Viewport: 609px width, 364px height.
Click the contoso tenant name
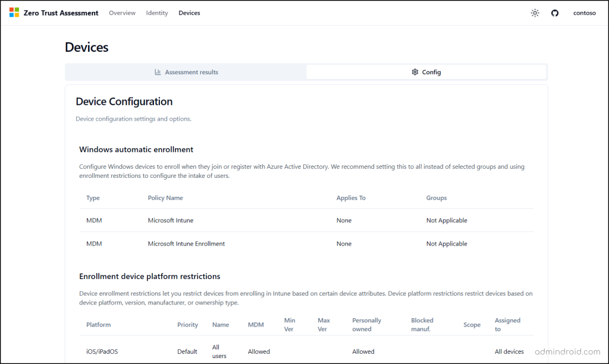coord(584,13)
